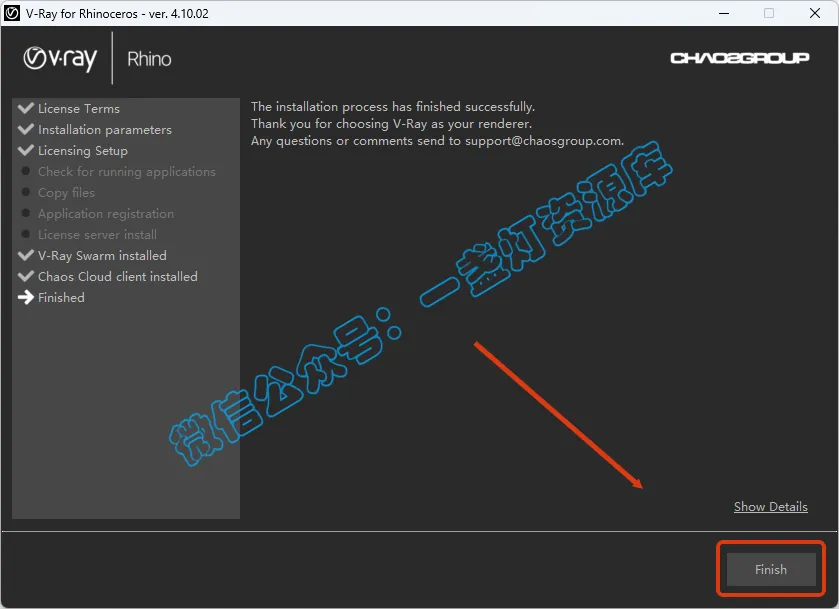Click the Thank you for choosing V-Ray line
Viewport: 839px width, 609px height.
click(x=392, y=124)
